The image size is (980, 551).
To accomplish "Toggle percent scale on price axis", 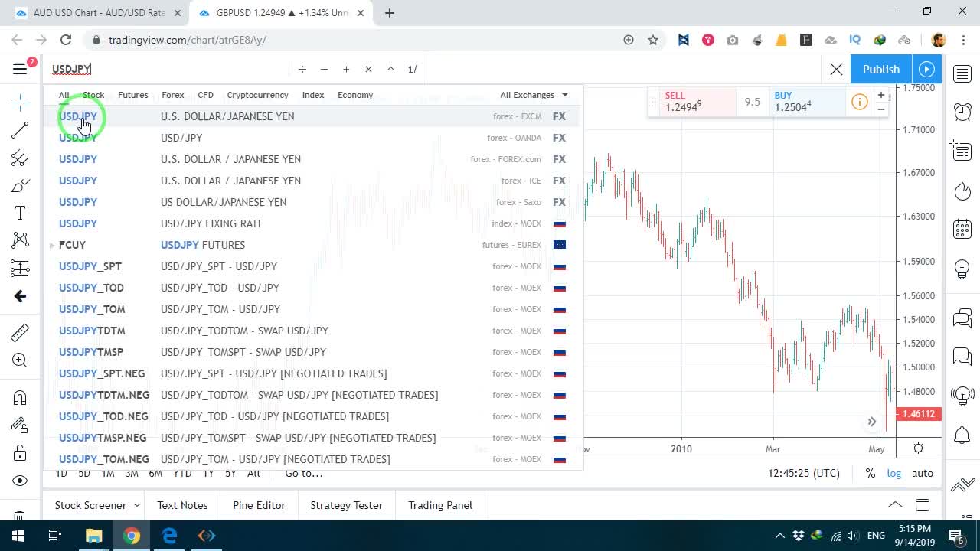I will pyautogui.click(x=871, y=473).
